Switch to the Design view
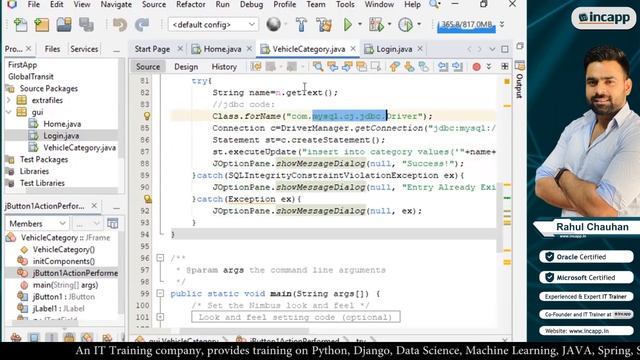 coord(186,67)
